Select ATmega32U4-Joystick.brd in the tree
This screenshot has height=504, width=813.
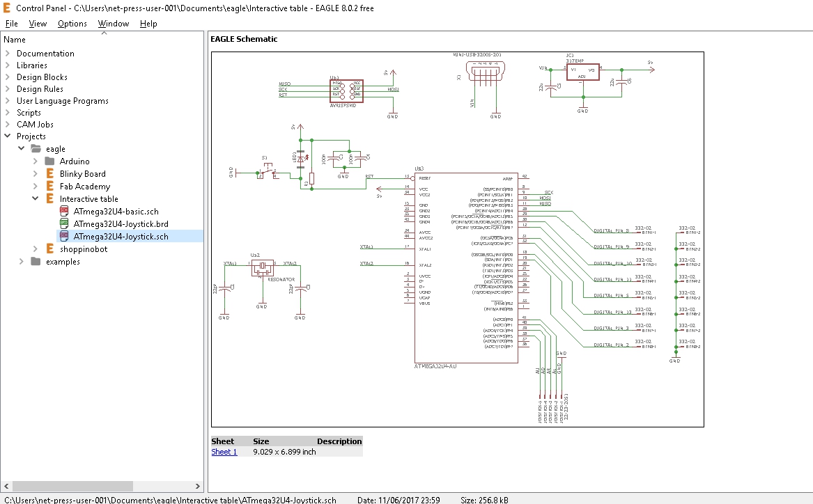pyautogui.click(x=121, y=223)
